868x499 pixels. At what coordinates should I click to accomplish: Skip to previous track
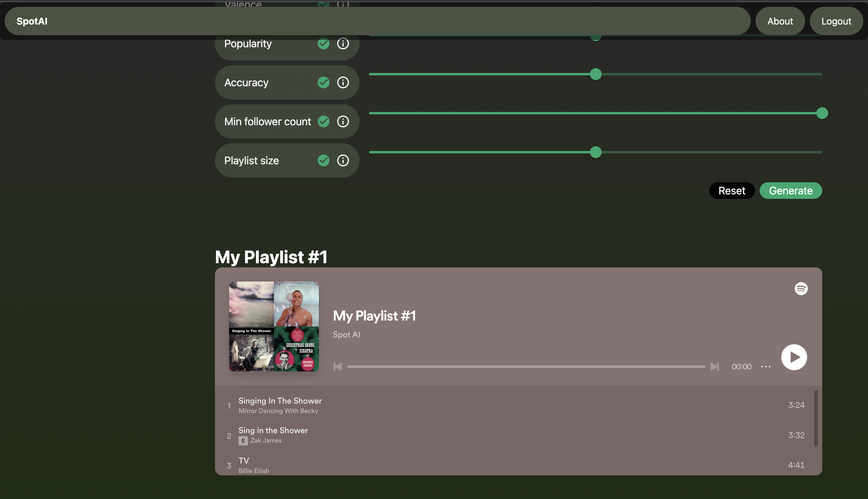click(x=338, y=367)
